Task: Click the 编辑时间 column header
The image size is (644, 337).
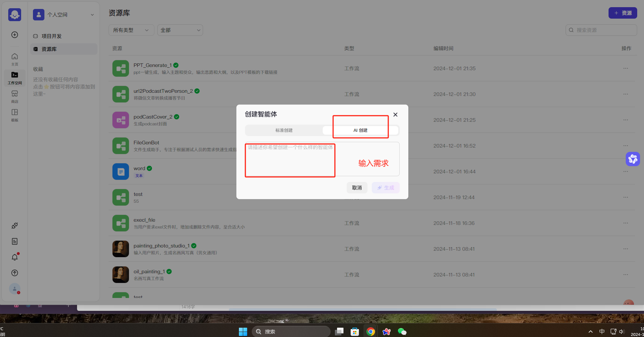Action: pos(443,48)
